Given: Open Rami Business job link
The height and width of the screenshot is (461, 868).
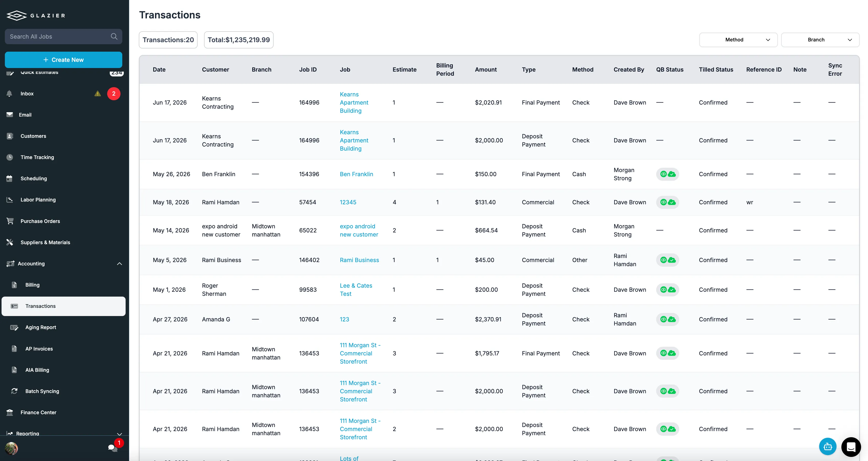Looking at the screenshot, I should 359,260.
